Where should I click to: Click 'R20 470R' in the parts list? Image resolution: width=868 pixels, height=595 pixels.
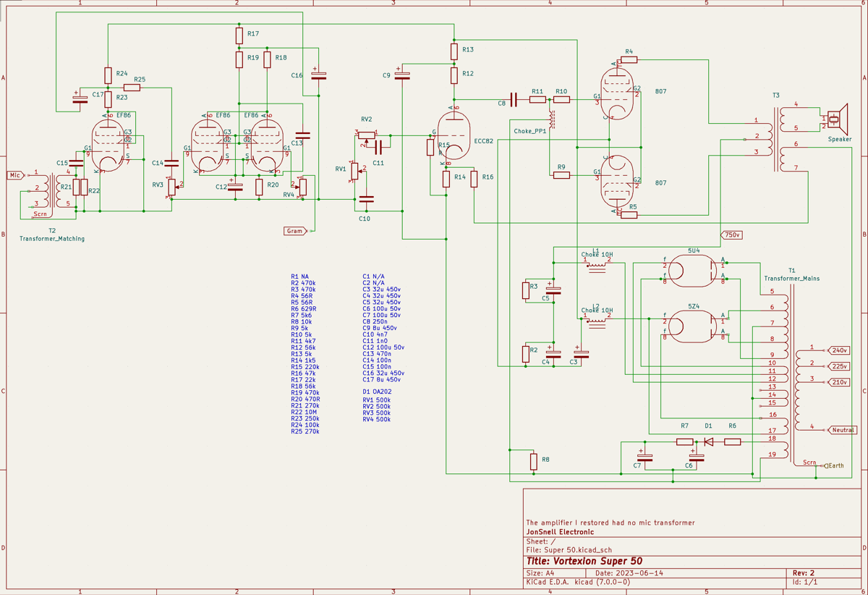[306, 399]
